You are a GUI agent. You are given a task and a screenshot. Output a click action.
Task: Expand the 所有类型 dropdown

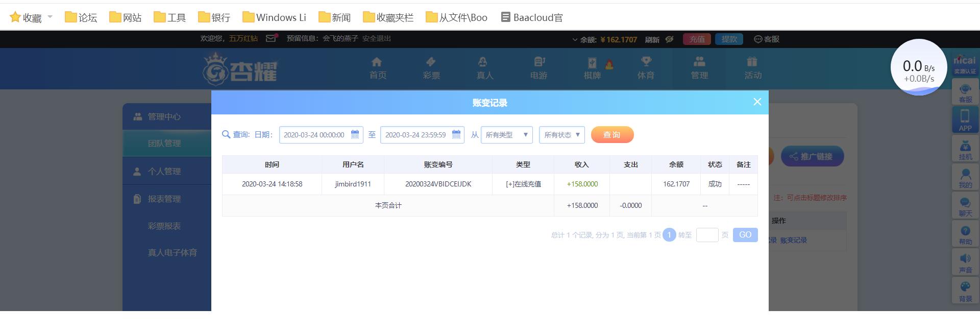[507, 135]
